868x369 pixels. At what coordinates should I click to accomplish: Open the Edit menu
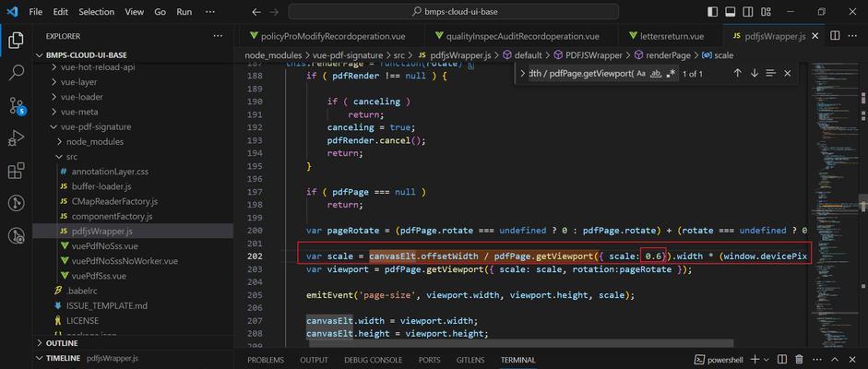click(x=61, y=12)
